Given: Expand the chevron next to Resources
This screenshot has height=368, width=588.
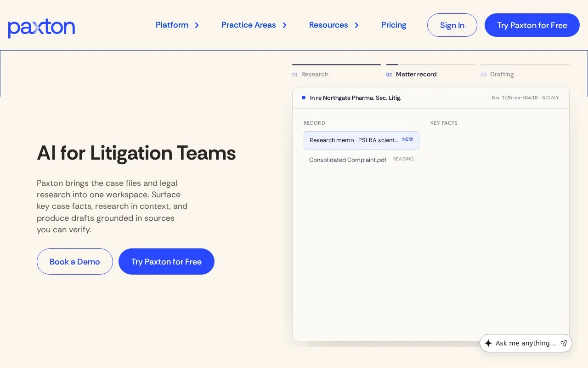Looking at the screenshot, I should 356,25.
